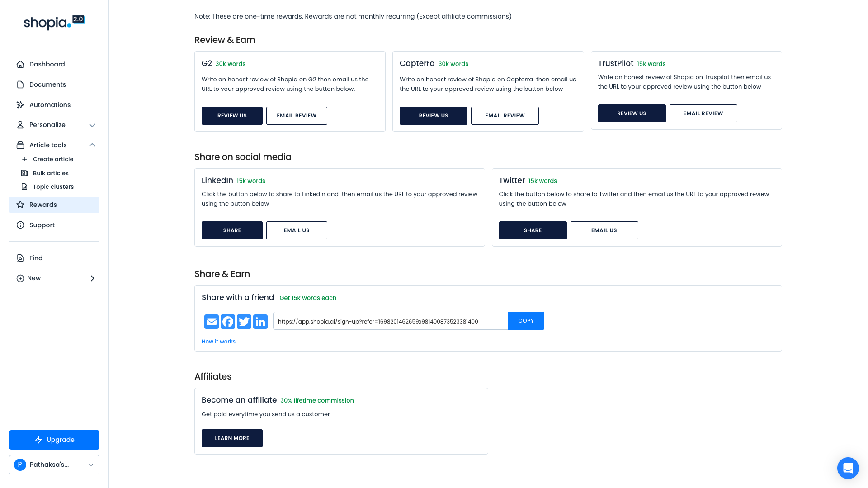Click the referral URL text field
This screenshot has height=488, width=868.
[390, 321]
